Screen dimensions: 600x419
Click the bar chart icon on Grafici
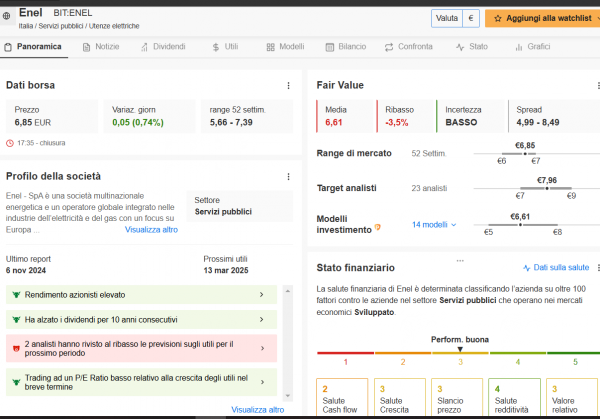point(519,47)
